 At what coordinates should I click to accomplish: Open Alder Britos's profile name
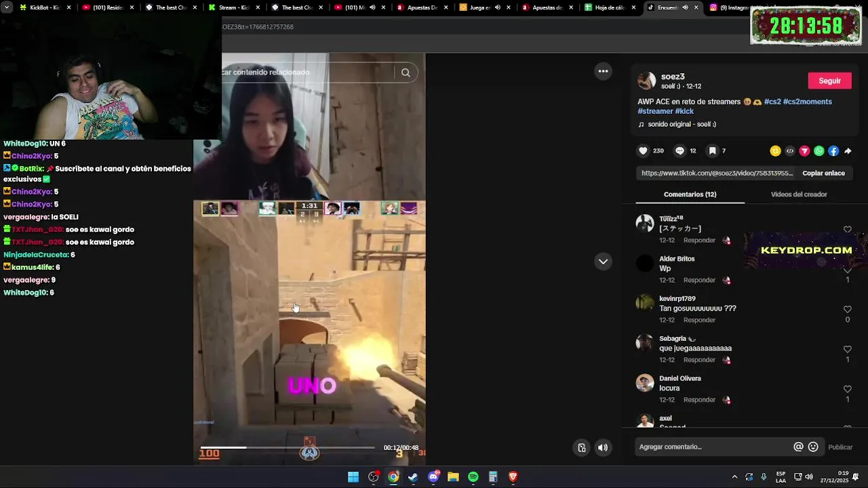677,259
